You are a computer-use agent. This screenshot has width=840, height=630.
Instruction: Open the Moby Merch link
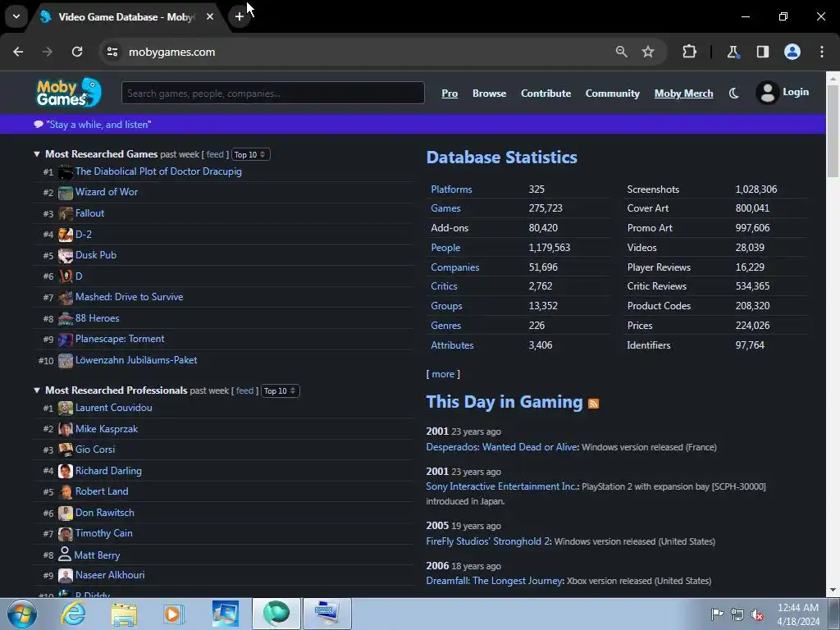[683, 94]
